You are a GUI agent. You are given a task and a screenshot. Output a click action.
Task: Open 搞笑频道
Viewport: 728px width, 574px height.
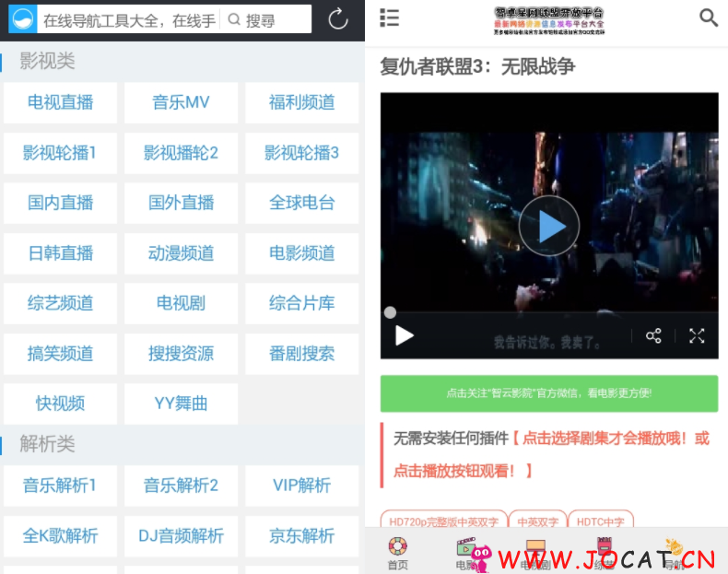pos(60,354)
